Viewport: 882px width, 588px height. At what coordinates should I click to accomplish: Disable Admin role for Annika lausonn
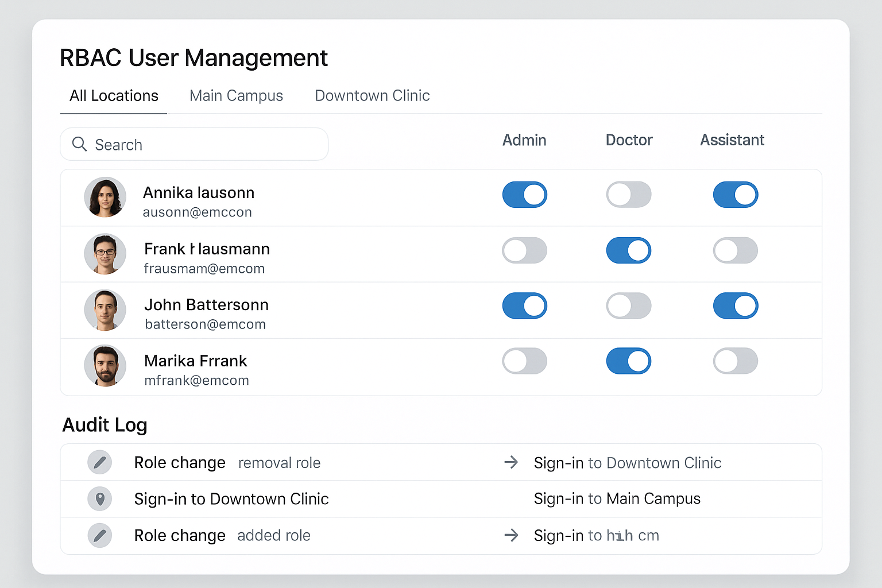coord(524,195)
